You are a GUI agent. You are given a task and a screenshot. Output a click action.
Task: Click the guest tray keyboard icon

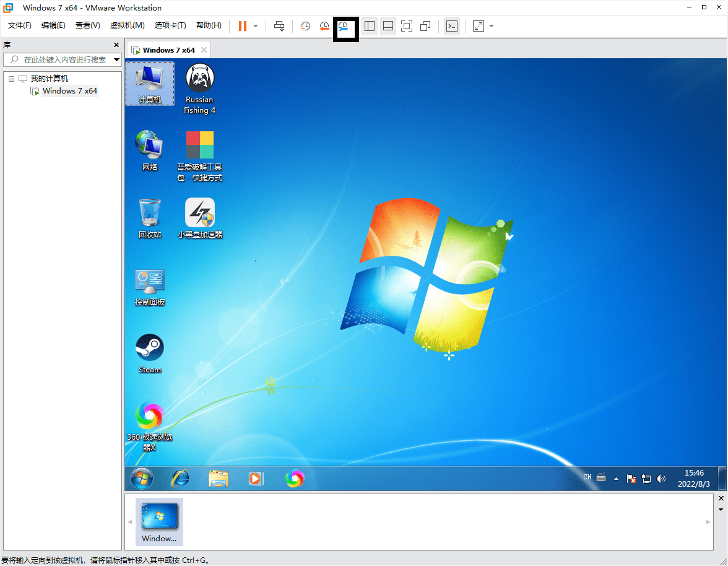point(601,477)
